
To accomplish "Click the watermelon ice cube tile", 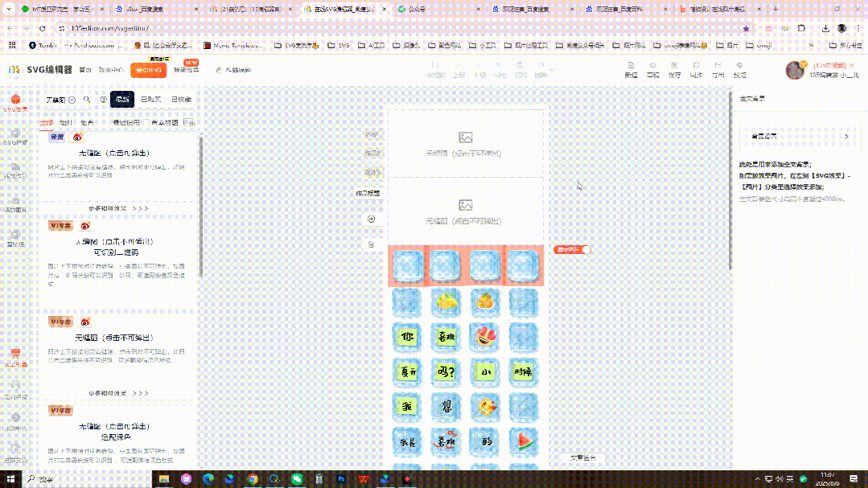I will [523, 441].
